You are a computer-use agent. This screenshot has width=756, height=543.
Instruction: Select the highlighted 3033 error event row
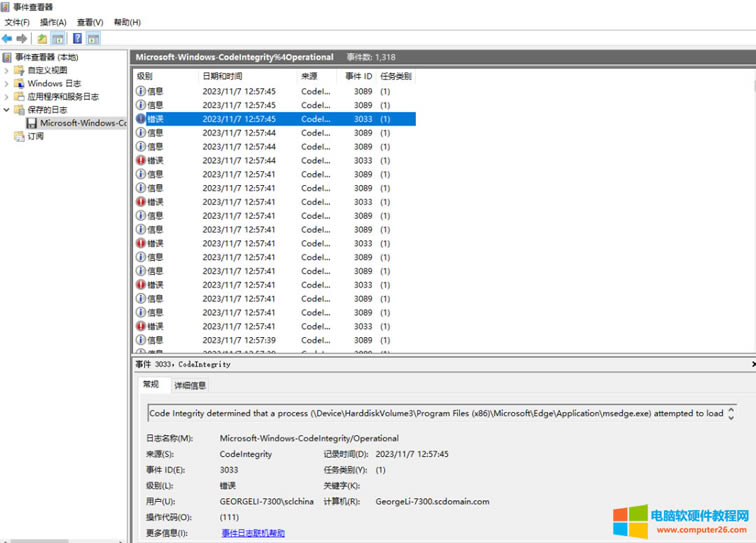(274, 118)
